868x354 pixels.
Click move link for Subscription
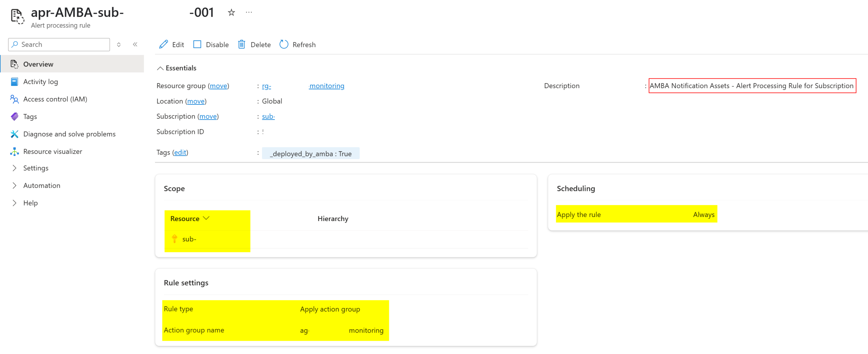[208, 116]
